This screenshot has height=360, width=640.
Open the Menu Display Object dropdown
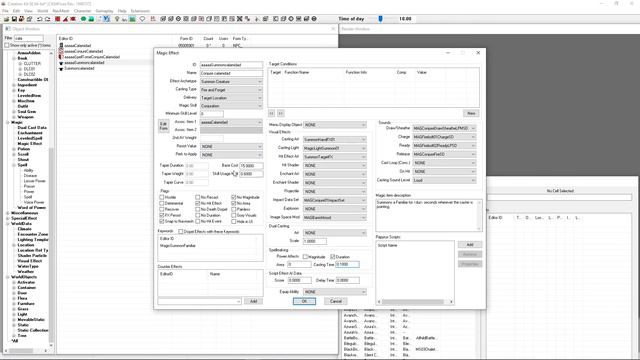point(335,125)
